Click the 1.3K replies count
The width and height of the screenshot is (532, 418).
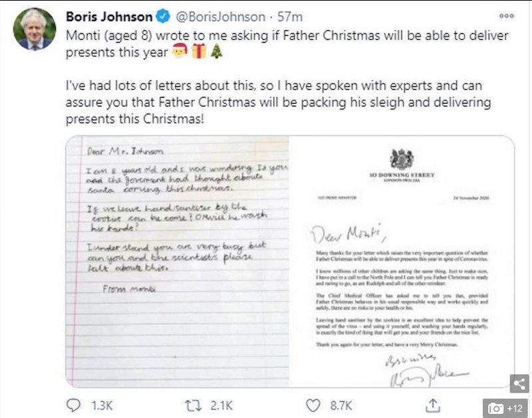coord(102,403)
